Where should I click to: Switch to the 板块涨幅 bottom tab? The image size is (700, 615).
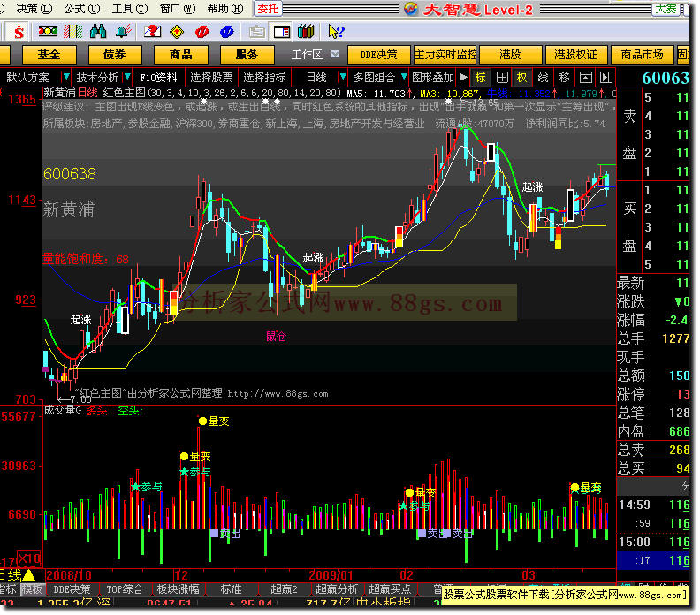click(x=178, y=589)
